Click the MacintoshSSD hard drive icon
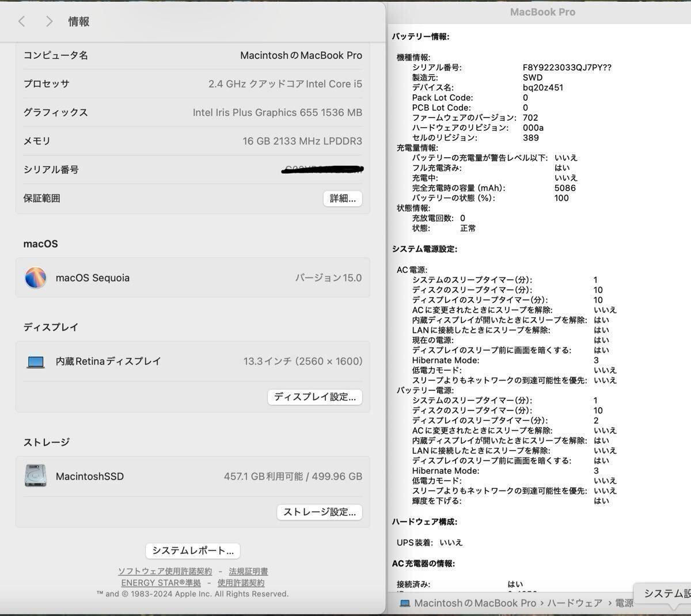Image resolution: width=691 pixels, height=616 pixels. point(36,476)
